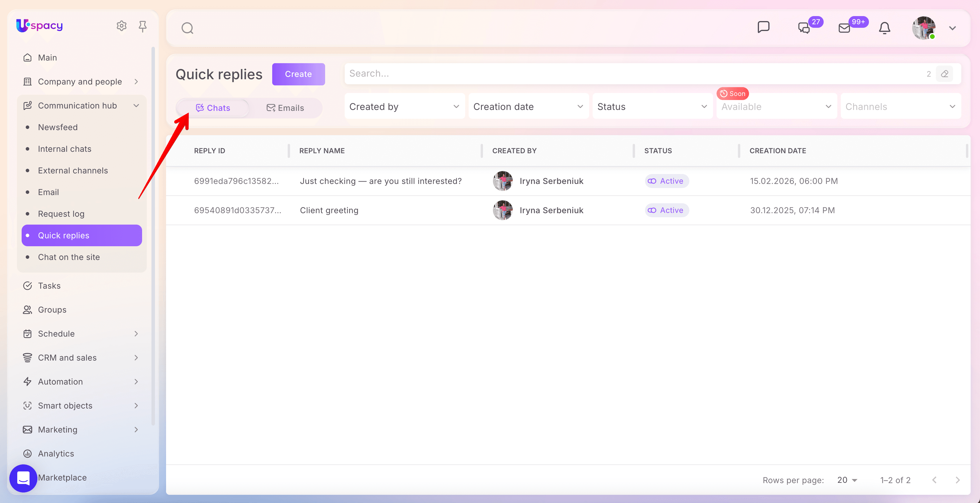
Task: Sort by the CREATION DATE column header
Action: tap(778, 151)
